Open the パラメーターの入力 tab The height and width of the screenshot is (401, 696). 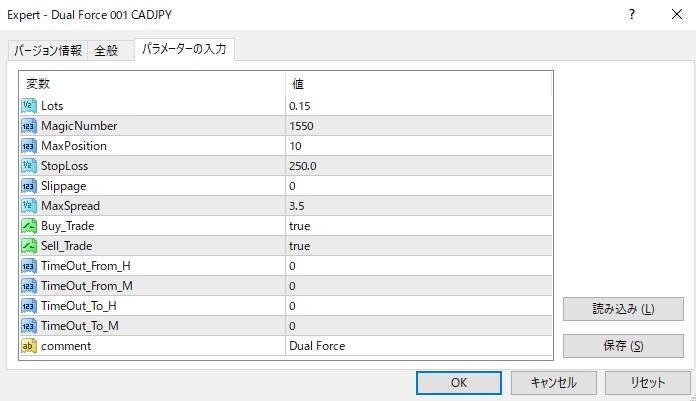184,50
